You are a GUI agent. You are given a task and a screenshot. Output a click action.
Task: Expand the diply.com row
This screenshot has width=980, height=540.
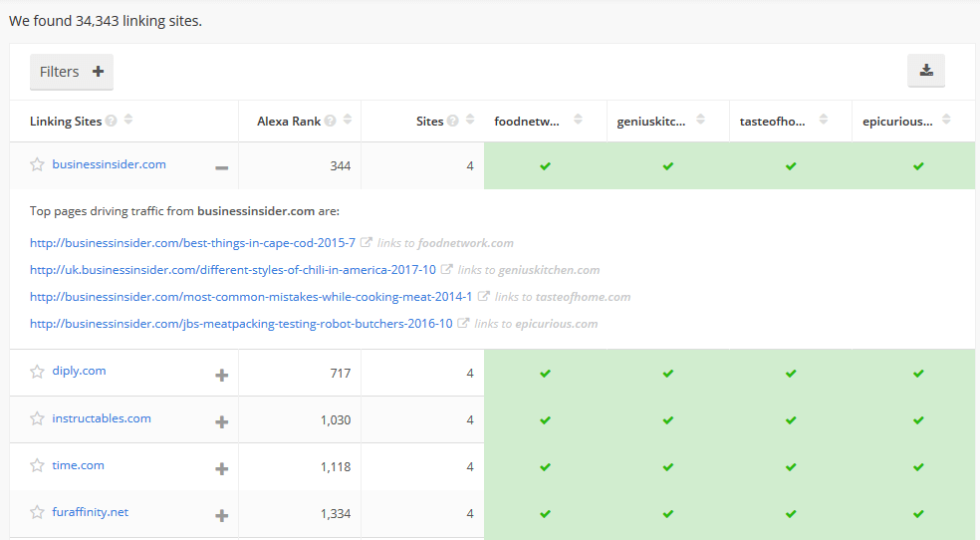pyautogui.click(x=222, y=375)
